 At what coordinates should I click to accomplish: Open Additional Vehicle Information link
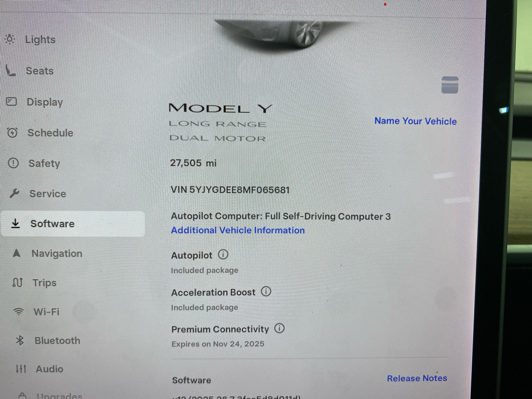238,230
